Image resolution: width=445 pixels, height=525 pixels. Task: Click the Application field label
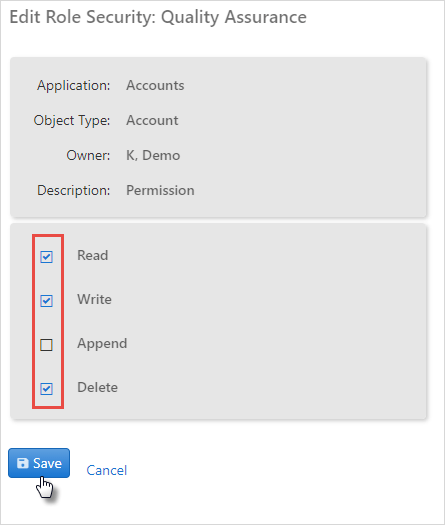click(74, 86)
